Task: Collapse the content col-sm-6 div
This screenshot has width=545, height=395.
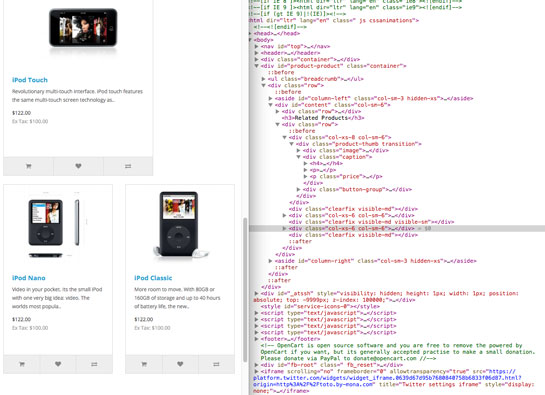Action: 270,105
